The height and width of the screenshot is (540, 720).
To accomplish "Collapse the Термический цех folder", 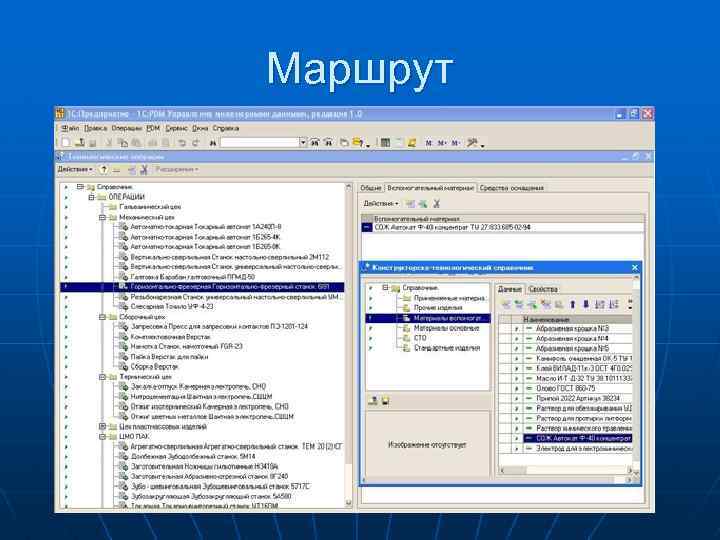I will (x=102, y=377).
